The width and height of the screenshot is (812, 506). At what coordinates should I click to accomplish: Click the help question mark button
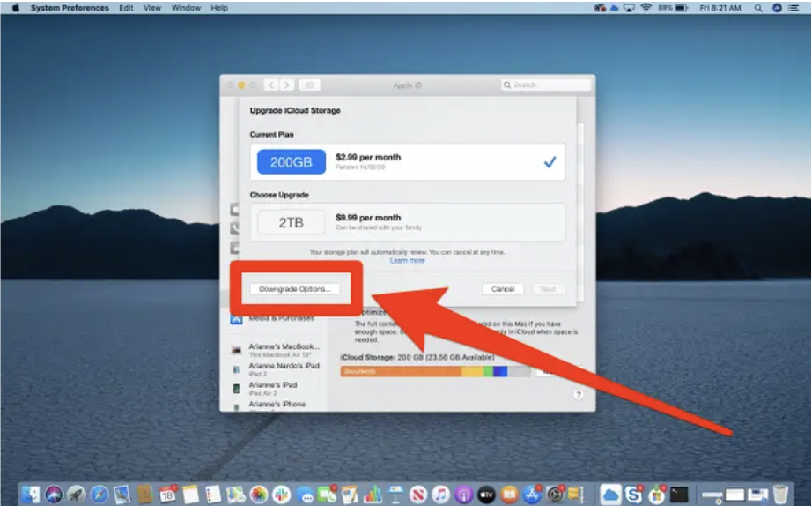pyautogui.click(x=579, y=395)
